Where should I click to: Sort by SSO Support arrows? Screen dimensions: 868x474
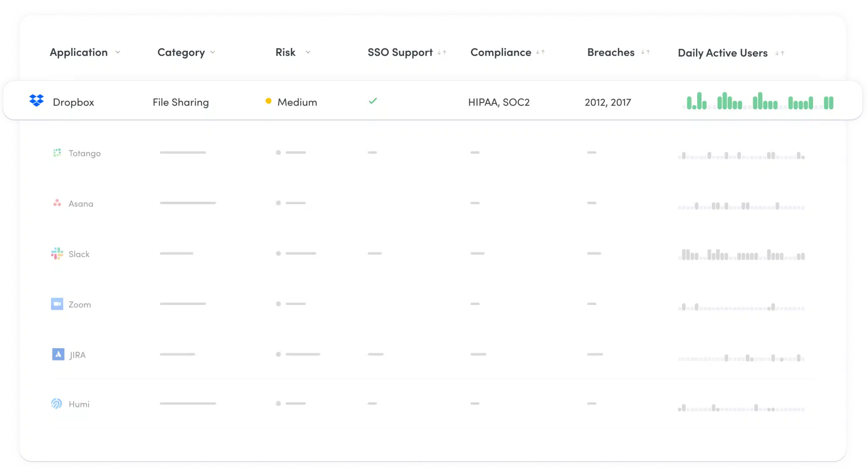click(x=442, y=53)
